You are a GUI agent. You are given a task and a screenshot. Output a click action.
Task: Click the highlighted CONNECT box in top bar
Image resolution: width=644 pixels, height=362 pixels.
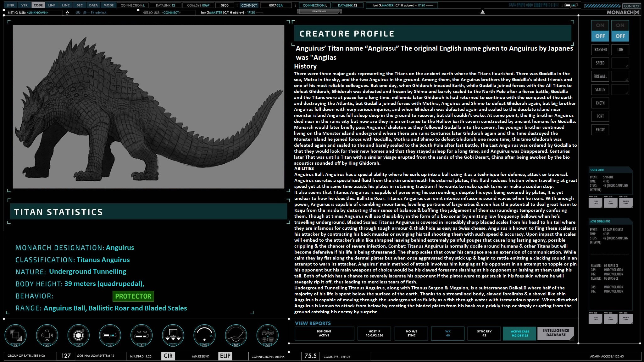point(249,5)
